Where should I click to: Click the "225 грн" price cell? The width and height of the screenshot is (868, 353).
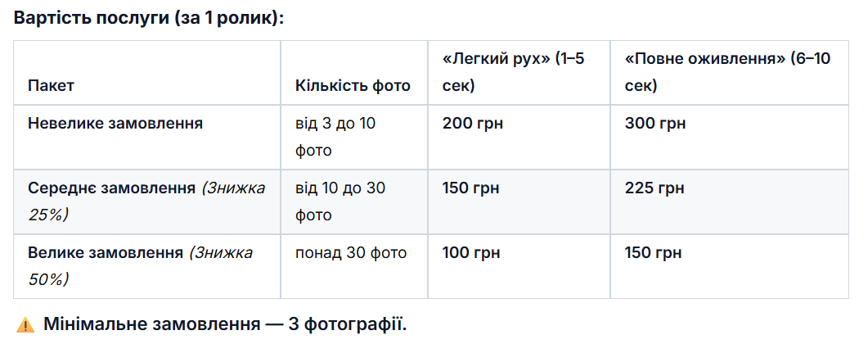pos(654,188)
